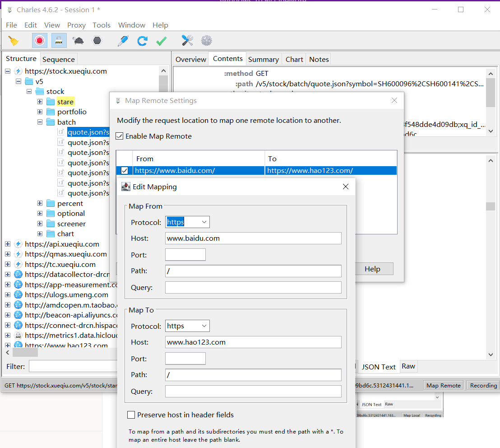
Task: Collapse the v5 folder node
Action: coord(19,81)
